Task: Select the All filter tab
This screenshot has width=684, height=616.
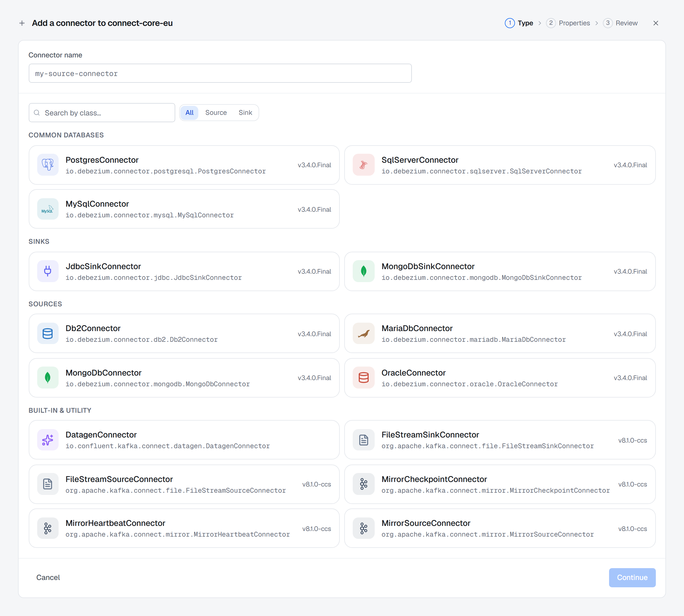Action: click(x=189, y=113)
